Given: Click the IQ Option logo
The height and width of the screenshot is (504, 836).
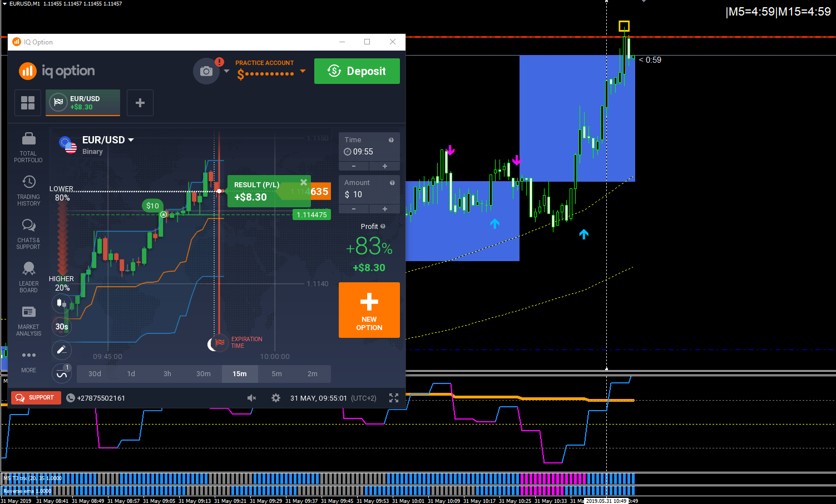Looking at the screenshot, I should (x=57, y=71).
